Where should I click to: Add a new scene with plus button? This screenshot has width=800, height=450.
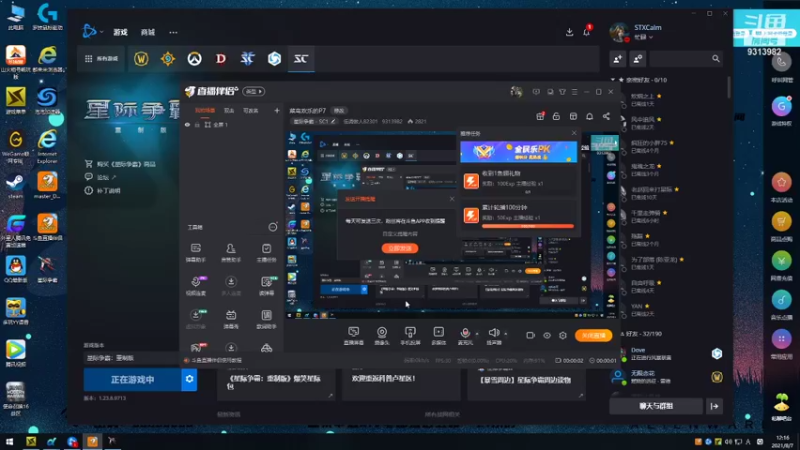(277, 110)
